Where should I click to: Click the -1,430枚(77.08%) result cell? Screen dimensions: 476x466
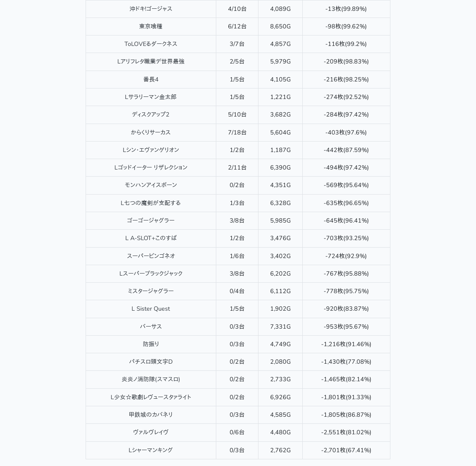(346, 362)
